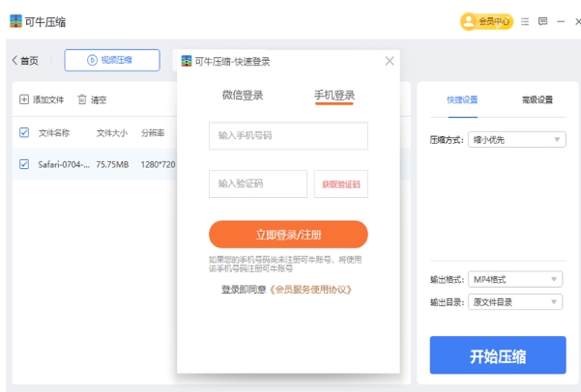Click the 清空 trash icon
Screen dimensions: 581x392
(x=82, y=99)
